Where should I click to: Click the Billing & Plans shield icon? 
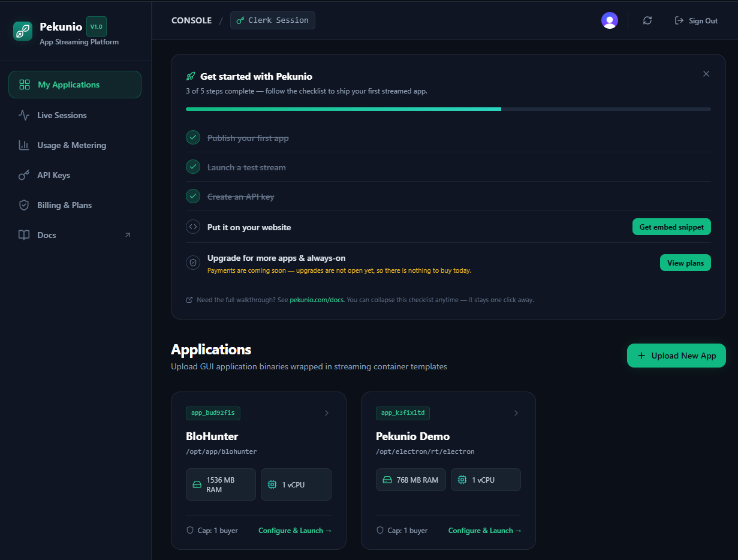tap(24, 205)
